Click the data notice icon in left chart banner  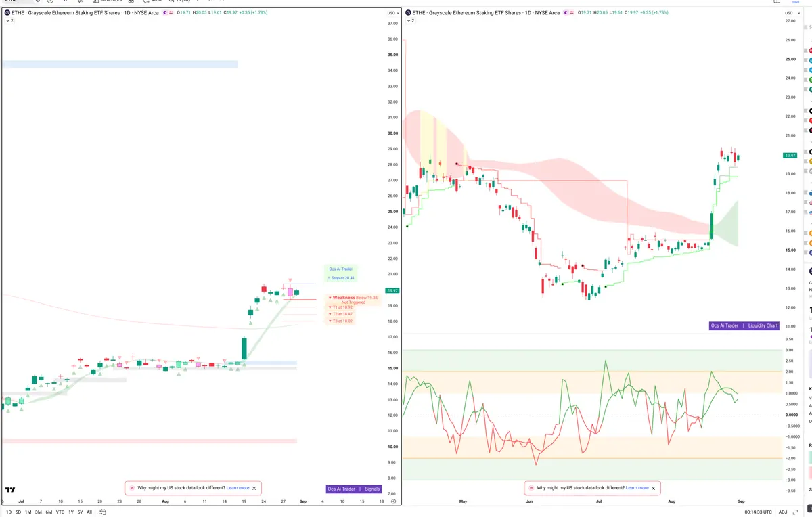(x=131, y=487)
